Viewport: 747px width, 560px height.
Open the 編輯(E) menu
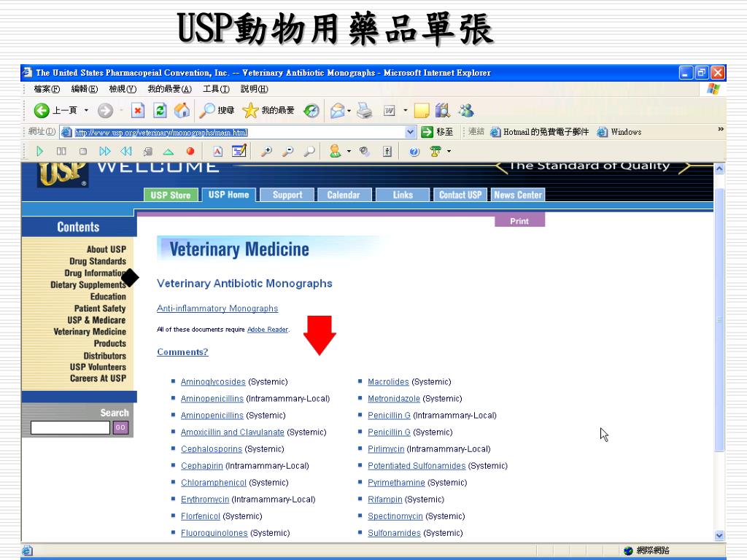(85, 89)
